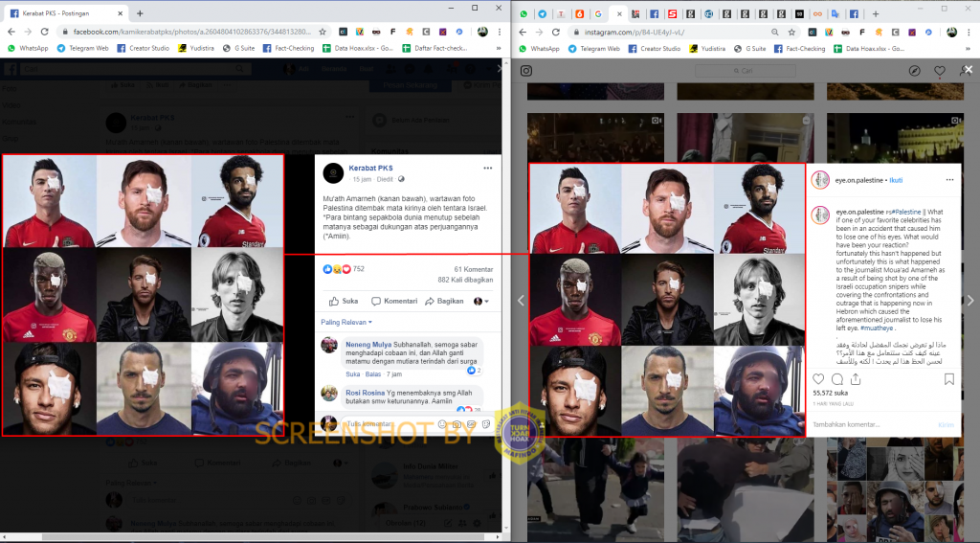View the 752 post reactions
The height and width of the screenshot is (543, 980).
(344, 269)
